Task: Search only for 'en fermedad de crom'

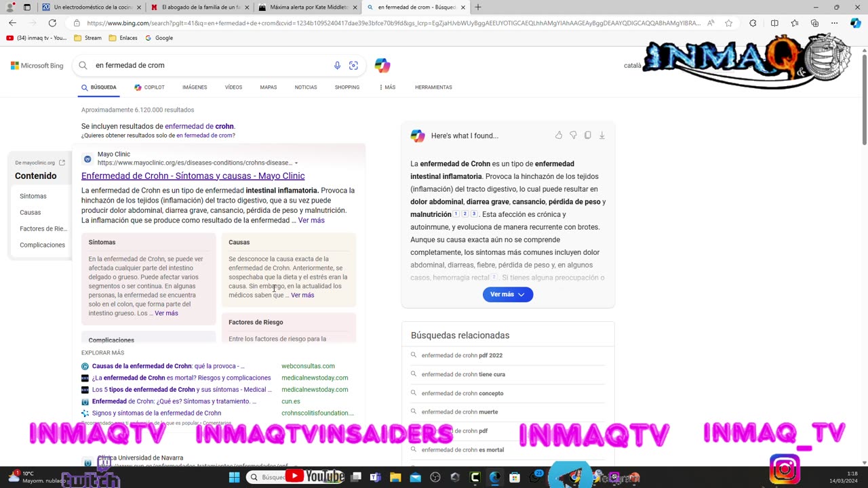Action: 205,136
